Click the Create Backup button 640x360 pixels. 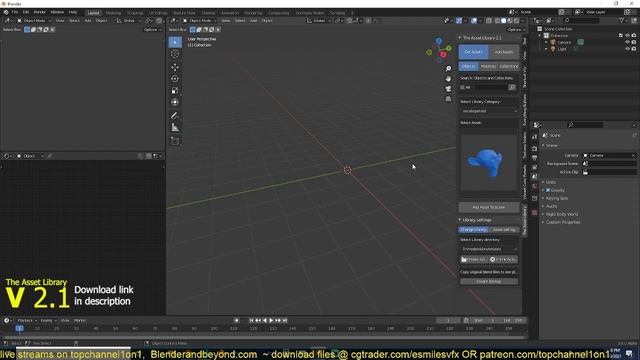(x=489, y=282)
